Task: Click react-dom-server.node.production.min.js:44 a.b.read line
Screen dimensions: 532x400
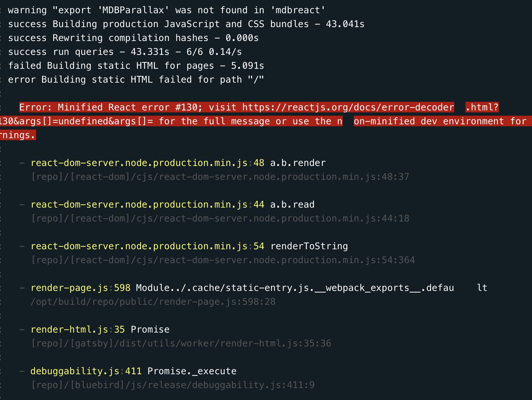Action: click(x=172, y=205)
